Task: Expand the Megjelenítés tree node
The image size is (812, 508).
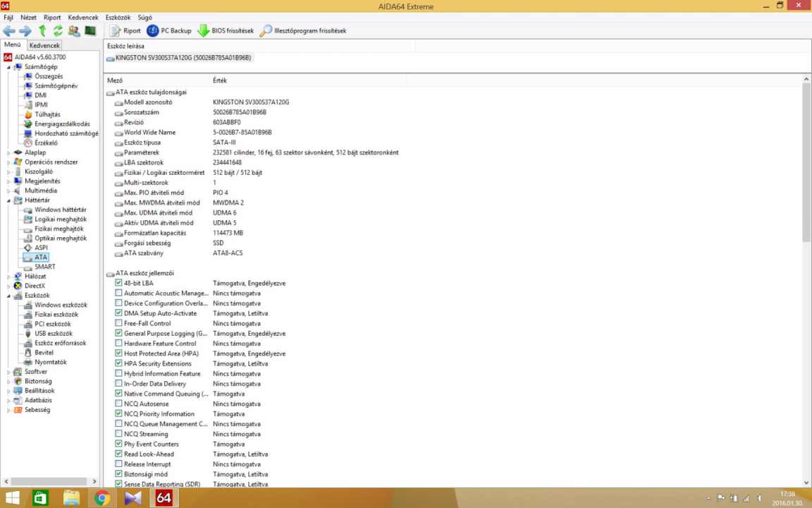Action: click(8, 181)
